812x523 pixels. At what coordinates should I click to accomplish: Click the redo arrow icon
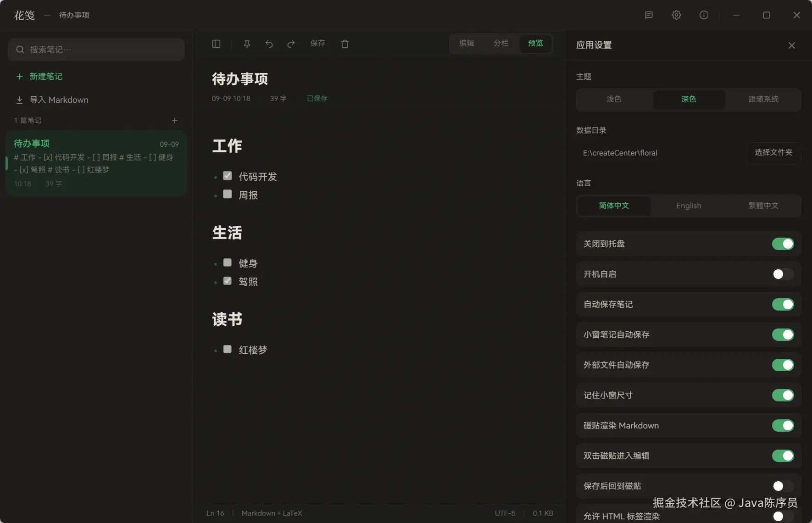[x=291, y=44]
